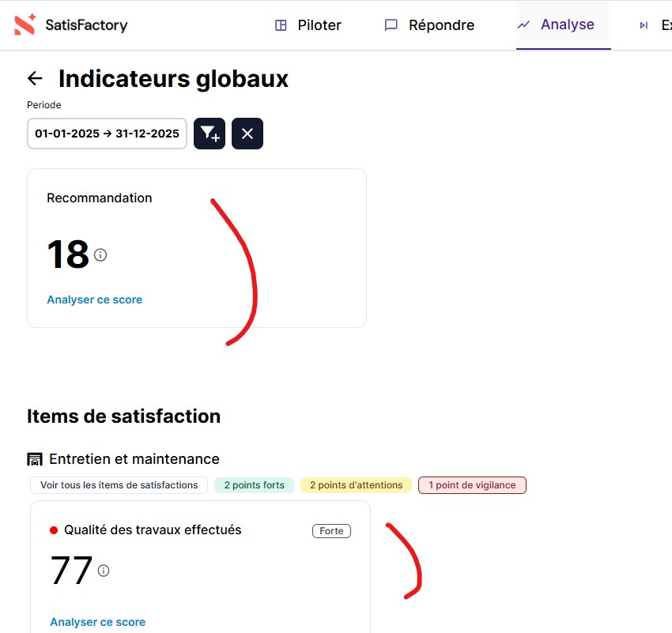Screen dimensions: 672x633
Task: Click the Piloter dashboard icon
Action: (281, 25)
